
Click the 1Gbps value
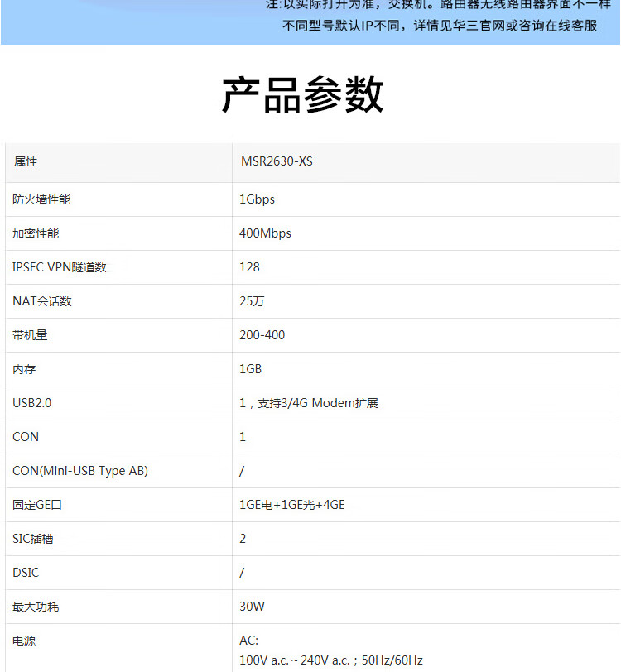tap(257, 199)
